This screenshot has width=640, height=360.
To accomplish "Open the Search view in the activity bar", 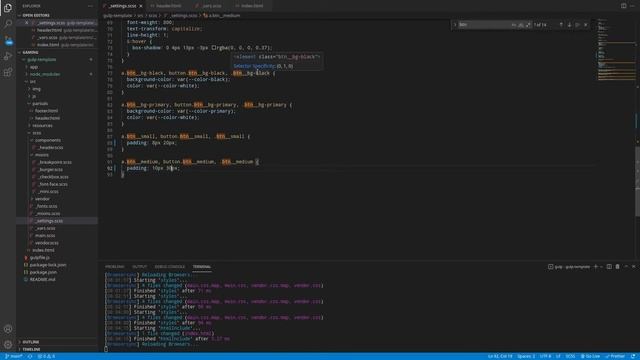I will coord(8,24).
